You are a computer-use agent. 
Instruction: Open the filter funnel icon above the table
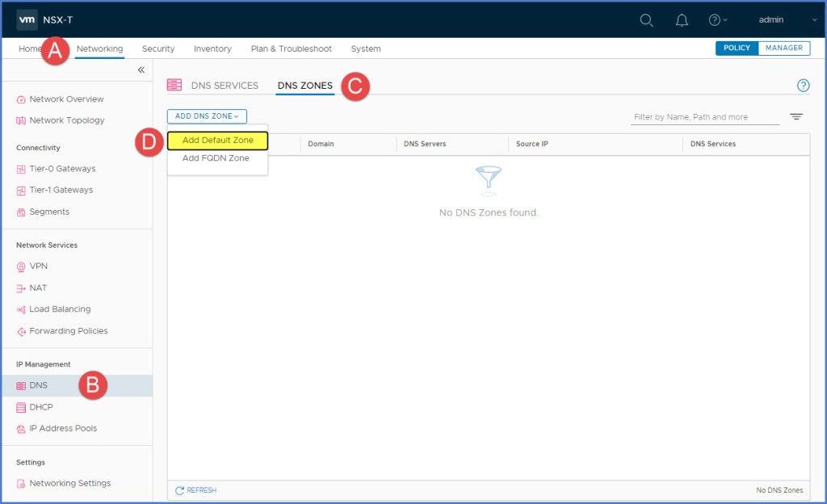(796, 116)
